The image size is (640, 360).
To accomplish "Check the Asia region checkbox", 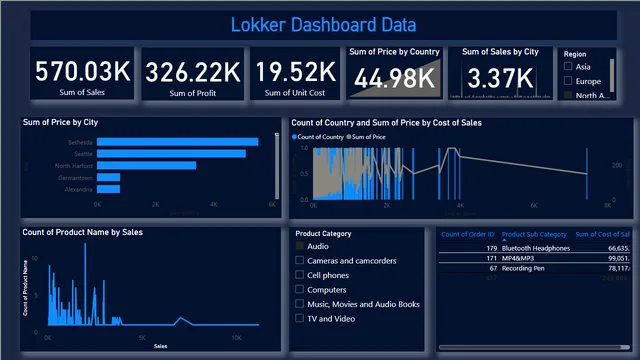I will click(x=568, y=66).
